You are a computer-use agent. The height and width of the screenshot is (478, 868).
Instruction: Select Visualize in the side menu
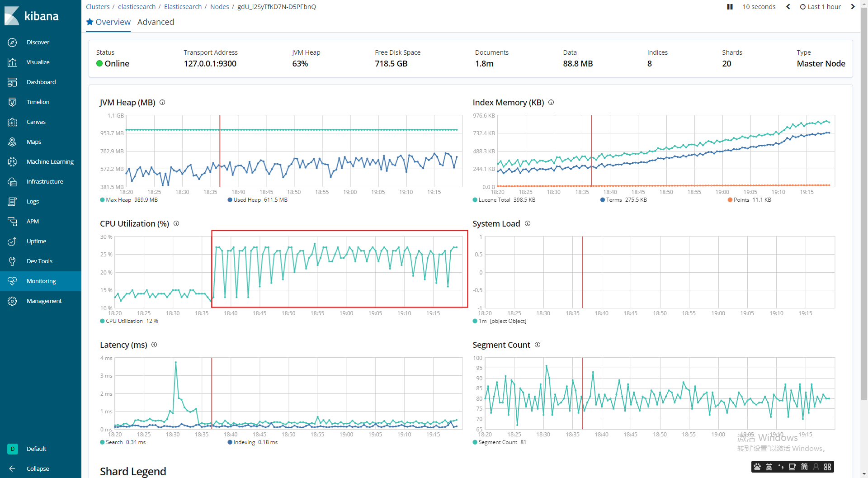tap(38, 62)
